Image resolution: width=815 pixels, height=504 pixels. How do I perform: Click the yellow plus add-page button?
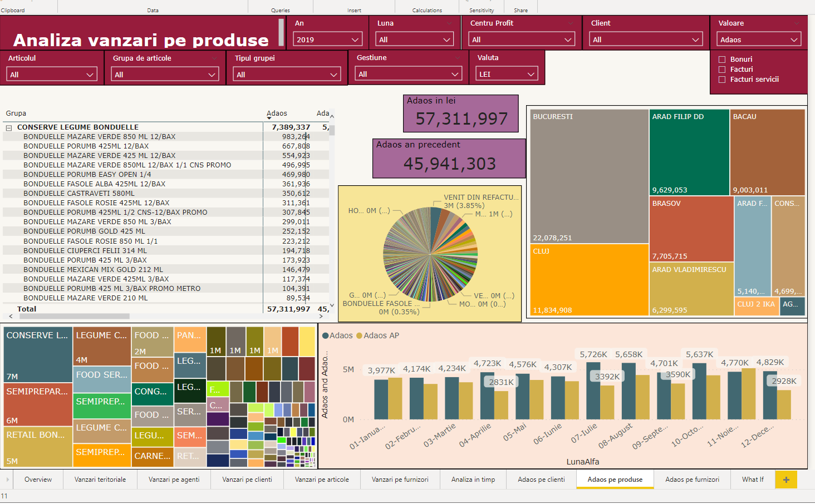(786, 480)
